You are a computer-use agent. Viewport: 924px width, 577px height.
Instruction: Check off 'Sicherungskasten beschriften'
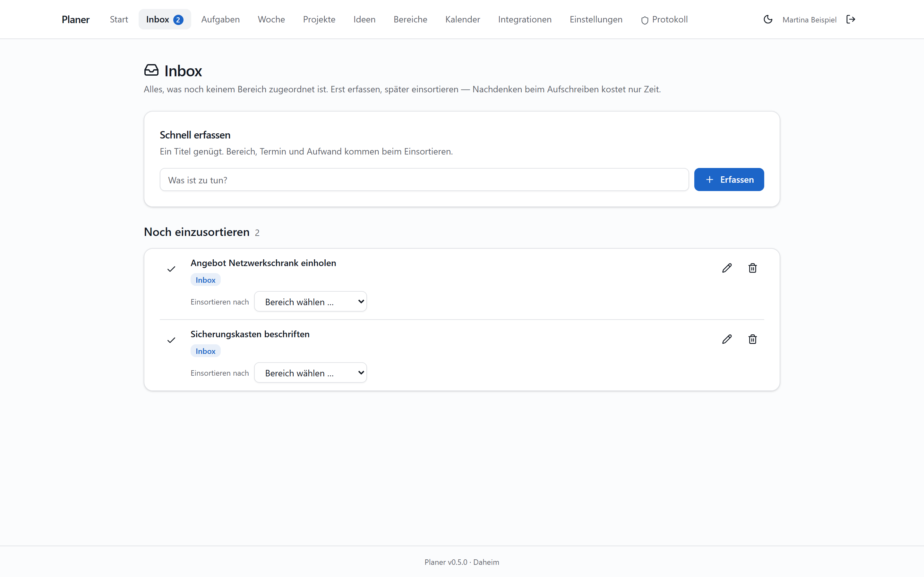(x=171, y=340)
